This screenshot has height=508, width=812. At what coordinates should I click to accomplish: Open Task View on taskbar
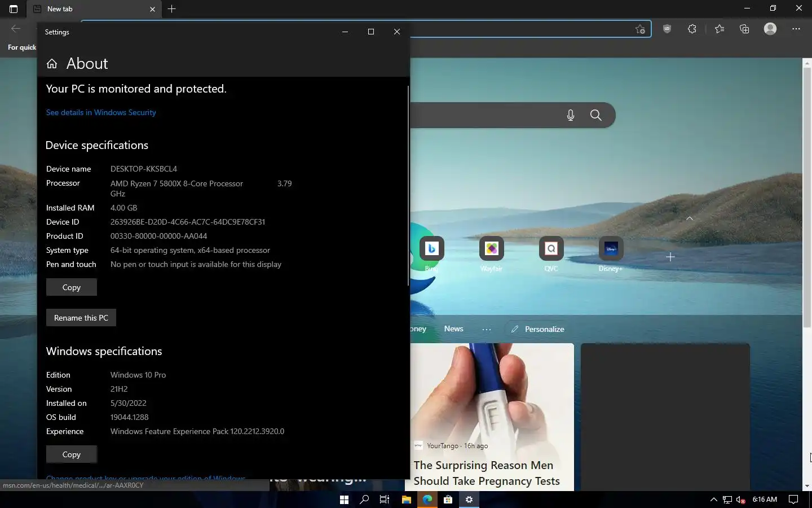pyautogui.click(x=385, y=500)
